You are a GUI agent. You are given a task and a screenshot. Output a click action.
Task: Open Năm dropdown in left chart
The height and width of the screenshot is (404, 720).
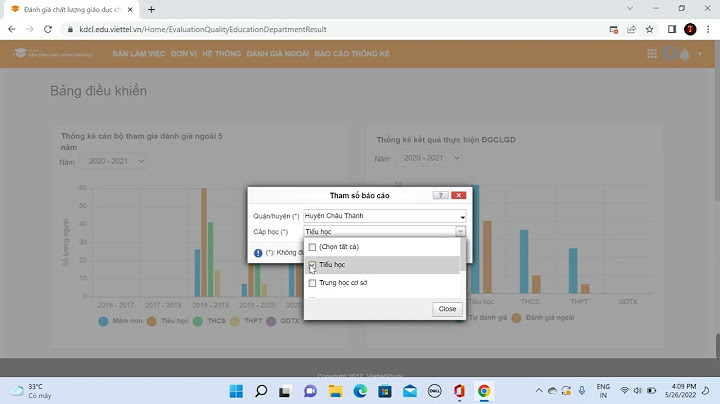(113, 162)
